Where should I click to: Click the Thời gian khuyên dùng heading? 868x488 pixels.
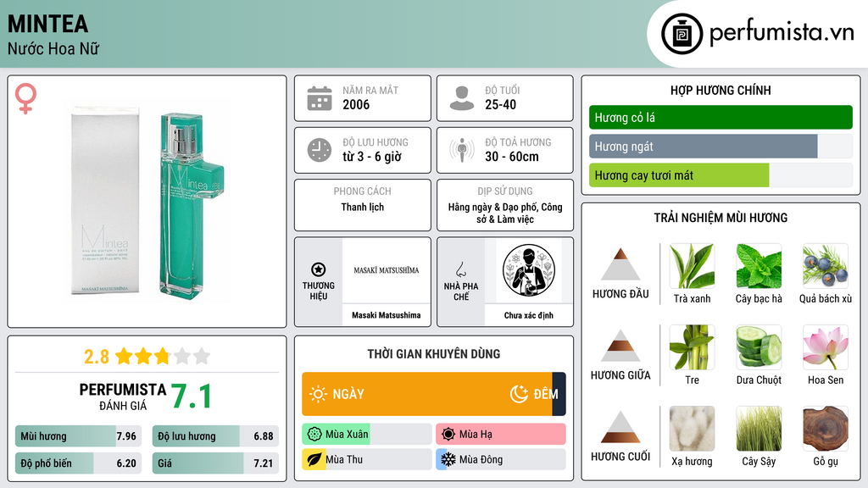click(434, 354)
